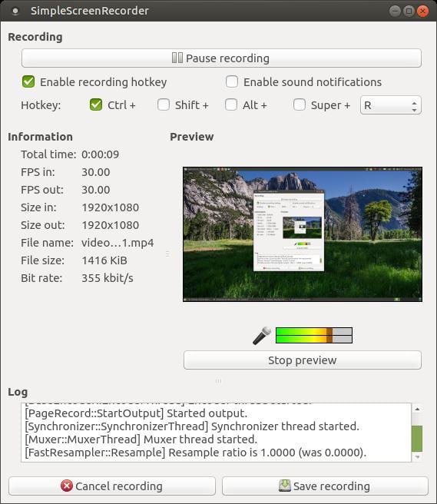Maximize the SimpleScreenRecorder window
The height and width of the screenshot is (504, 437).
point(409,12)
